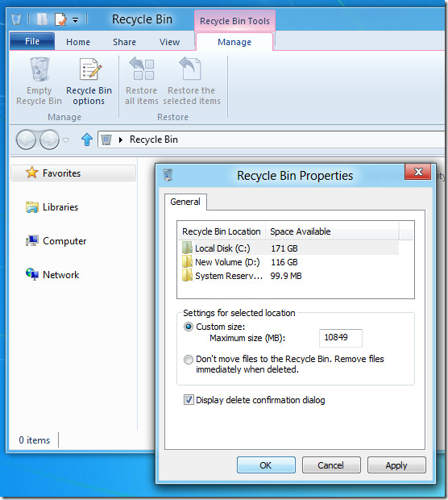448x500 pixels.
Task: Click the Recycle Bin Tools contextual tab header
Action: [234, 21]
